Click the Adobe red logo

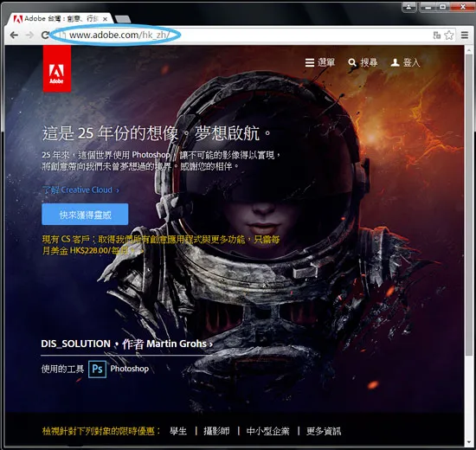57,68
